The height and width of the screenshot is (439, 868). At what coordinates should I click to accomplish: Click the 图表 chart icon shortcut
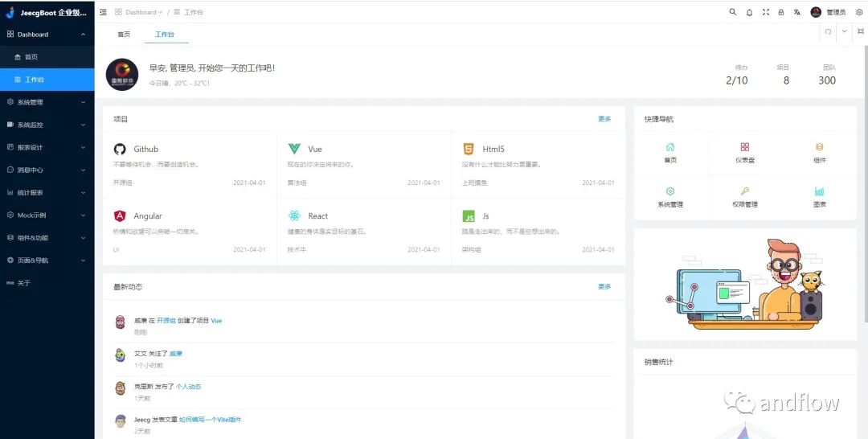pyautogui.click(x=819, y=191)
